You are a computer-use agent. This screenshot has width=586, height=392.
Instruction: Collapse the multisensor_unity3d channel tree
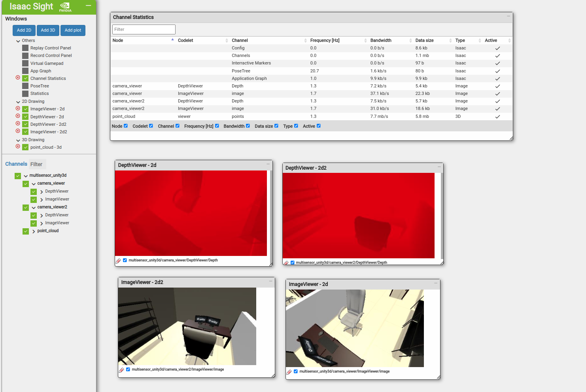point(26,175)
